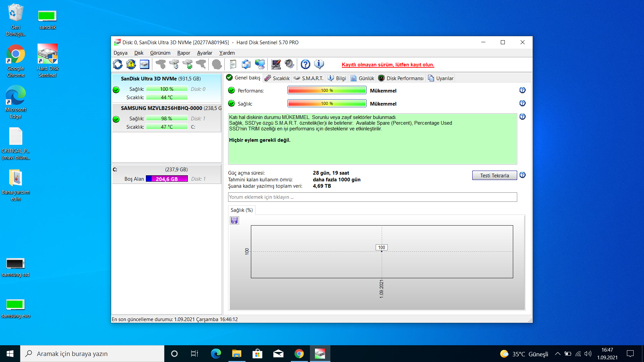
Task: Click the save floppy icon above health graph
Action: 234,220
